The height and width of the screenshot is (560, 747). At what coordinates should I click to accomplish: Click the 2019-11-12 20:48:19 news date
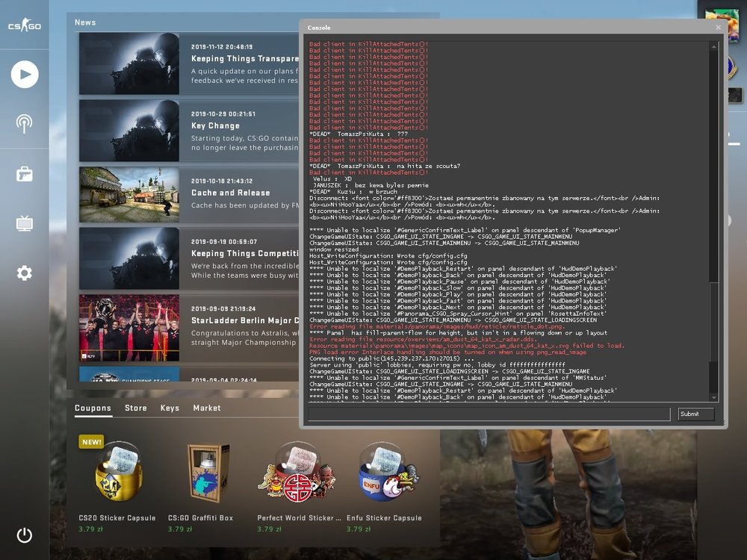(222, 46)
